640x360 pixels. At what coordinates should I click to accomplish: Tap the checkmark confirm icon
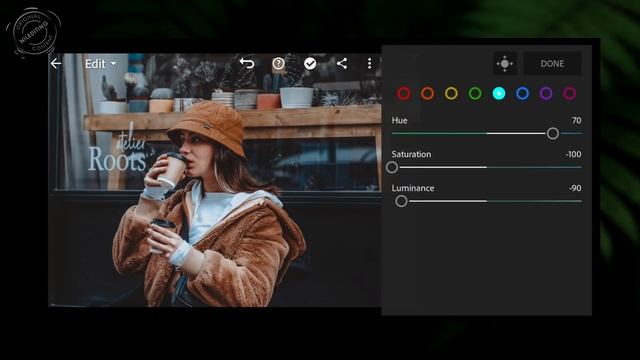[x=310, y=63]
